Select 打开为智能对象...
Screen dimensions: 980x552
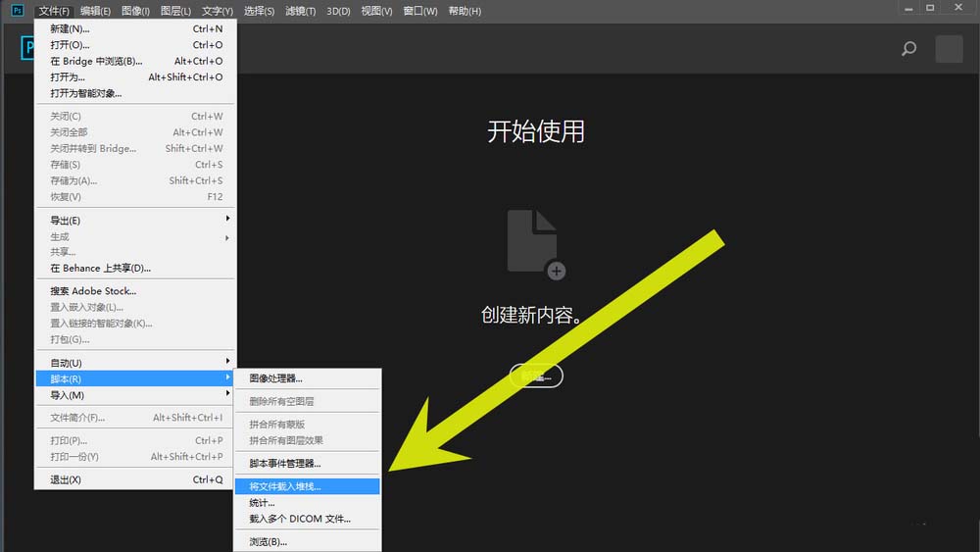[x=135, y=94]
